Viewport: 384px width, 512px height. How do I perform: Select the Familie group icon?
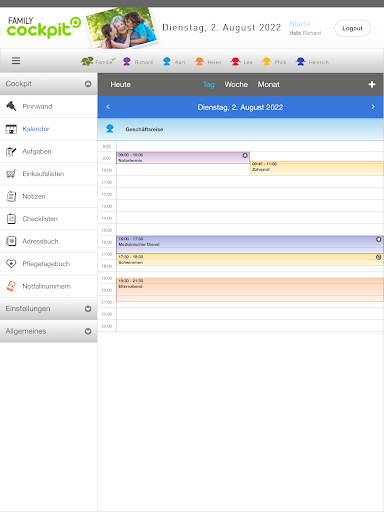(x=87, y=61)
